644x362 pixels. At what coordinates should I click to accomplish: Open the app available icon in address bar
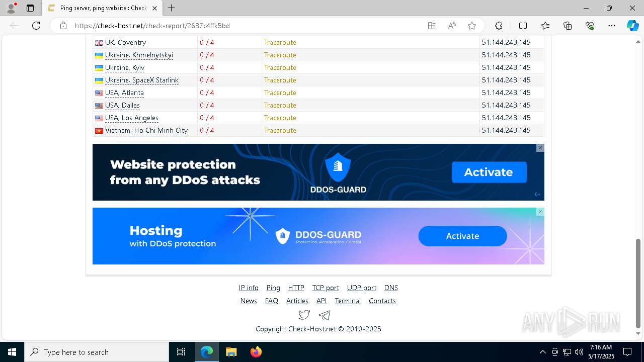click(x=432, y=26)
